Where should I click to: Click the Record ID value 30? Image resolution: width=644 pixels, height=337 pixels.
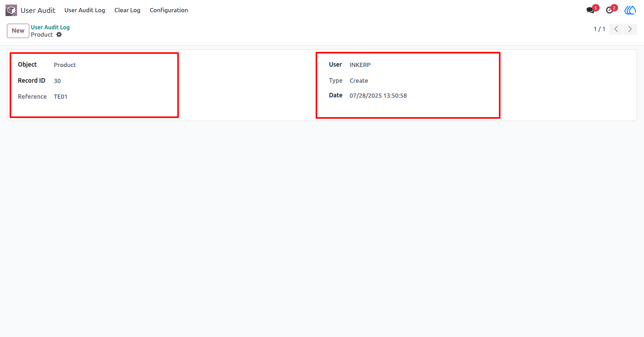click(x=57, y=81)
